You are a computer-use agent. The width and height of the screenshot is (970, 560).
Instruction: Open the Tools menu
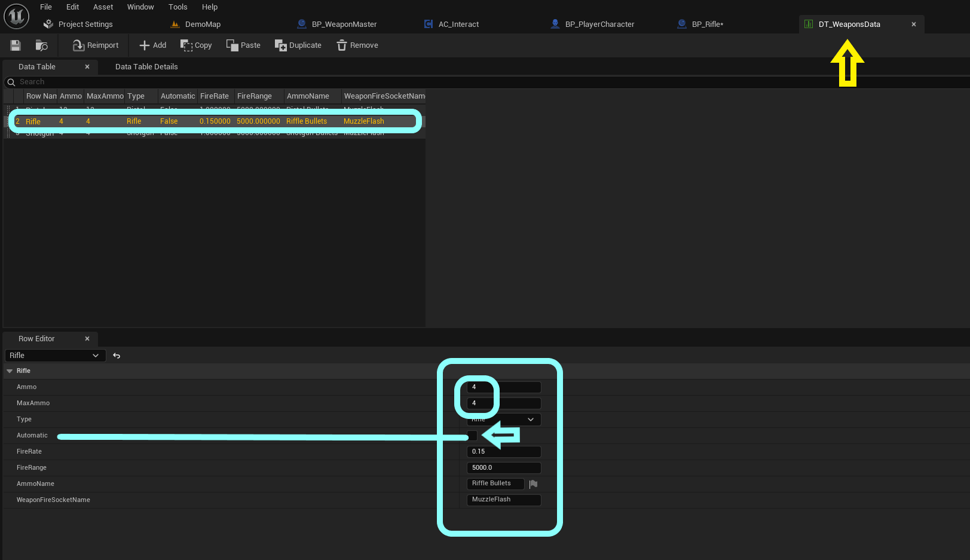pos(178,7)
